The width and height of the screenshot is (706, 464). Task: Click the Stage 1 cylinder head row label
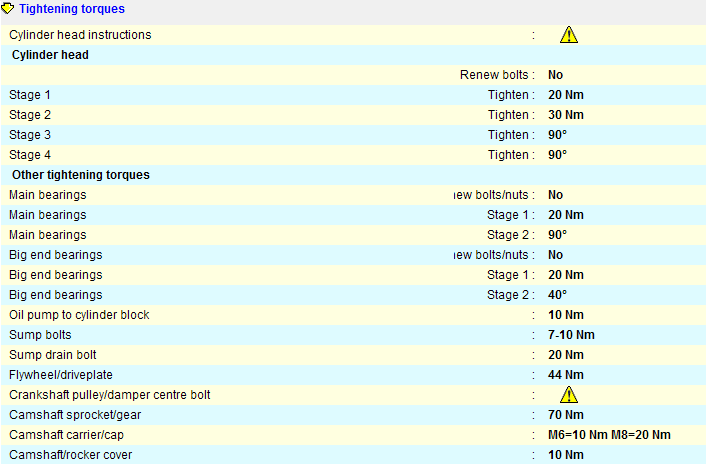point(30,95)
